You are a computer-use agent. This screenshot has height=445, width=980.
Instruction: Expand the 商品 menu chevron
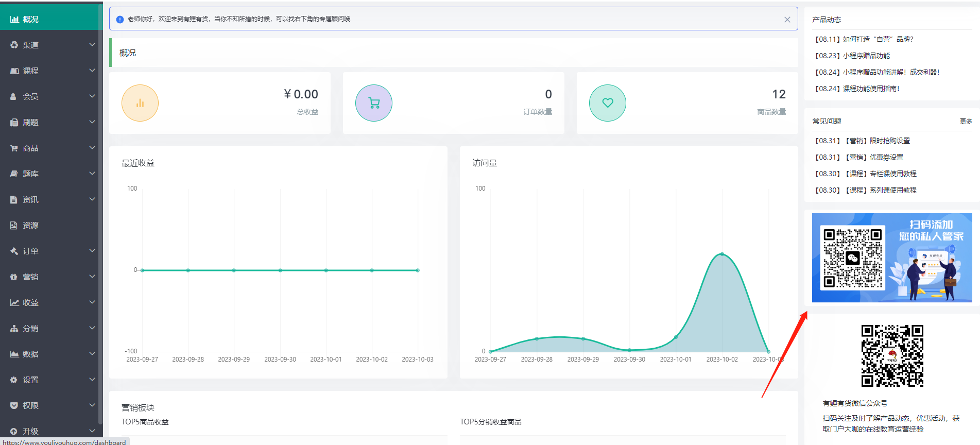(92, 148)
